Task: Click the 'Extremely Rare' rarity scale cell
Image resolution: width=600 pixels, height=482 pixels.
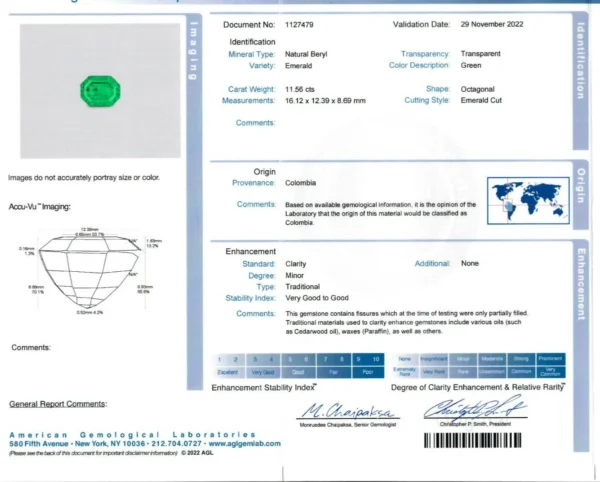Action: point(405,371)
